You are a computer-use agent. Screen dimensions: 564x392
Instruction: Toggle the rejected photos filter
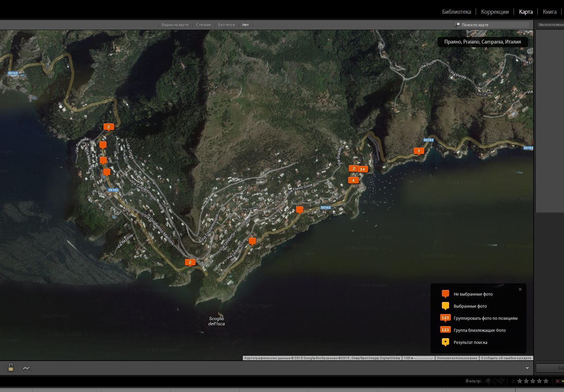pos(502,381)
